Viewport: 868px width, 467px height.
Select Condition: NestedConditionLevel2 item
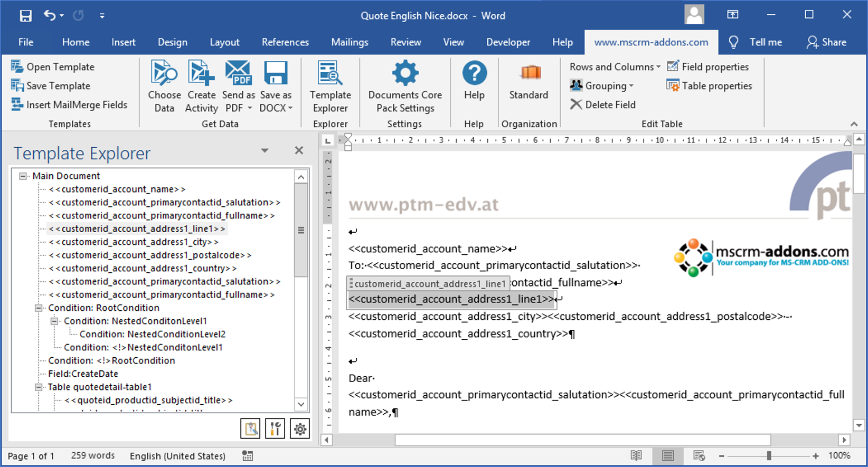[153, 335]
